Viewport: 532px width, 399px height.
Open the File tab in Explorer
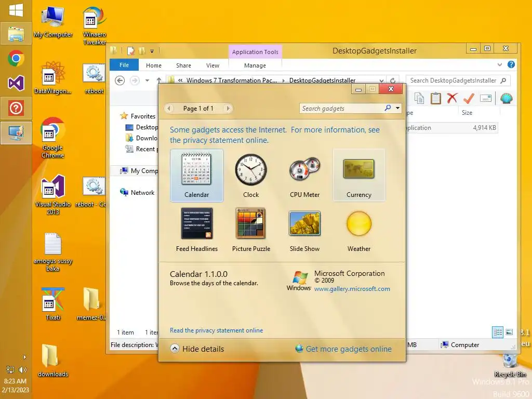(124, 65)
